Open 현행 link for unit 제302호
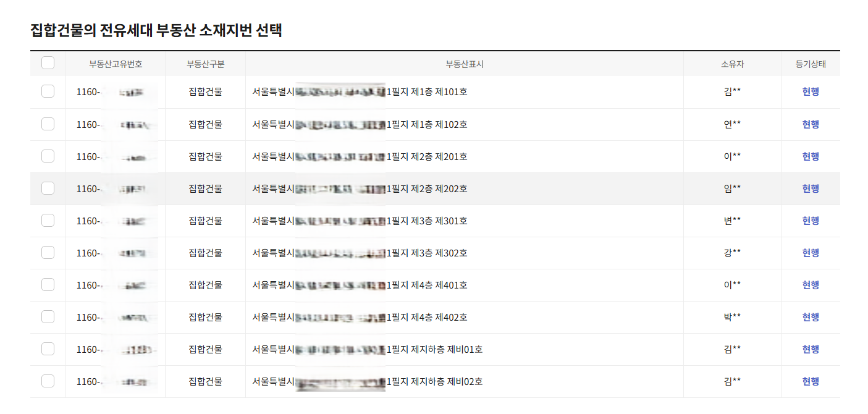The height and width of the screenshot is (414, 868). coord(810,253)
